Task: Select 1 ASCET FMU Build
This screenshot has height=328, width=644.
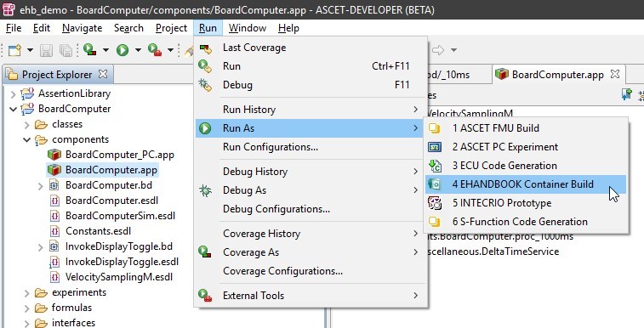Action: point(526,128)
